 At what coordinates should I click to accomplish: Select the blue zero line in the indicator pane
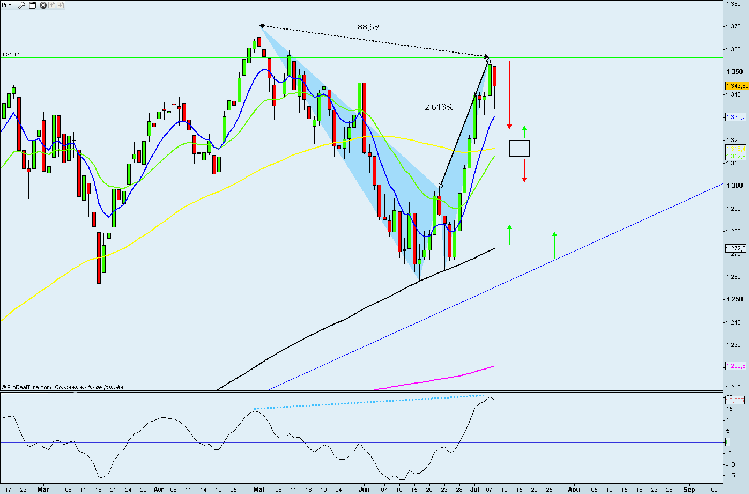(361, 442)
